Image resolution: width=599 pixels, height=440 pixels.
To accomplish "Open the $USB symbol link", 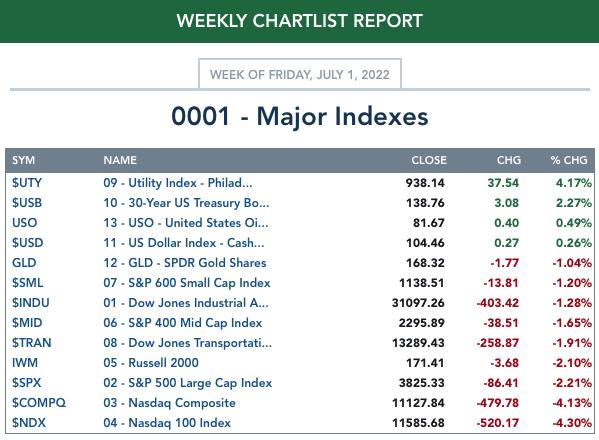I will click(x=27, y=203).
